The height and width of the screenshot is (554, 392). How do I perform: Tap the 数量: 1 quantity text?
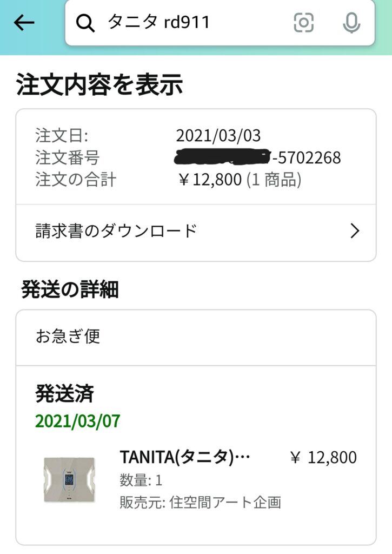point(141,480)
